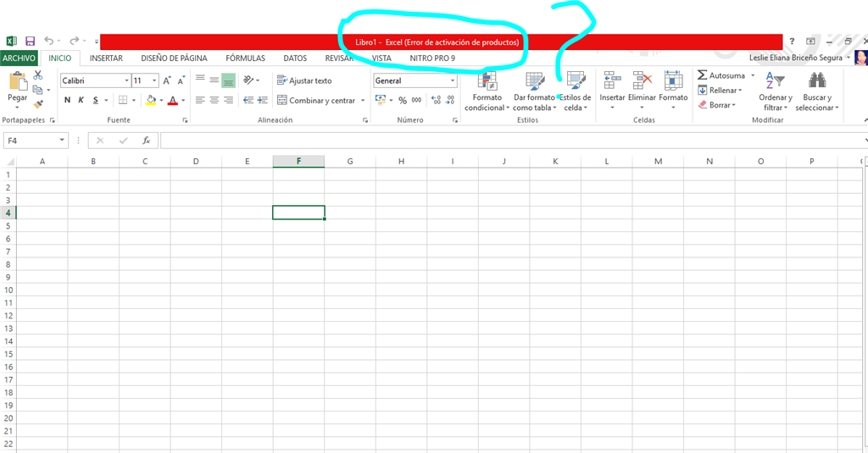Screen dimensions: 868x453
Task: Switch to DATOS tab
Action: [x=295, y=58]
